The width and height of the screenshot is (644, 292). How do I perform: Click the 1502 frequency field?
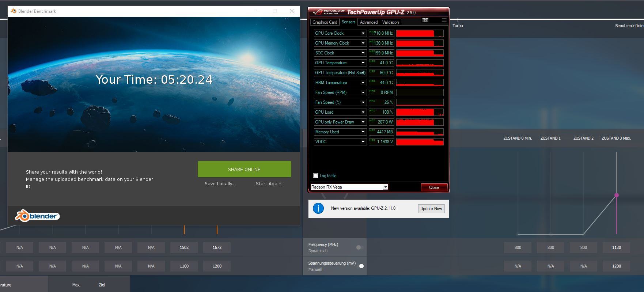point(184,247)
